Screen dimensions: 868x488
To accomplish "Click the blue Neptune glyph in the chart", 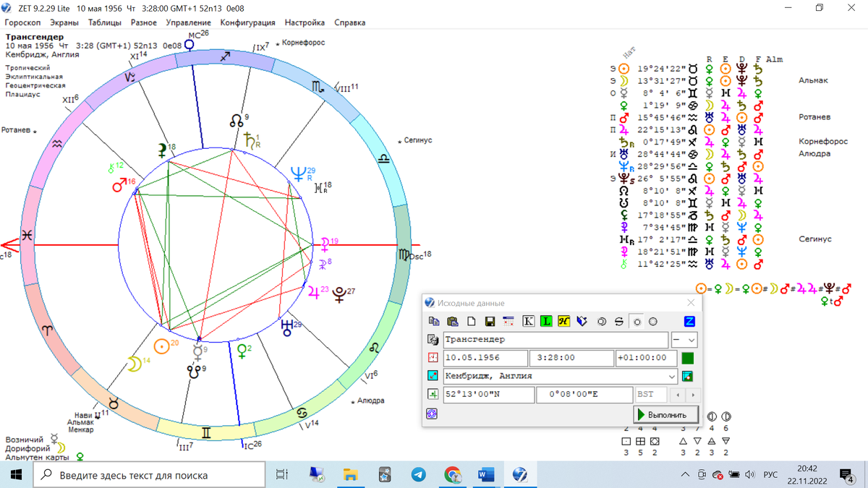I will [297, 174].
